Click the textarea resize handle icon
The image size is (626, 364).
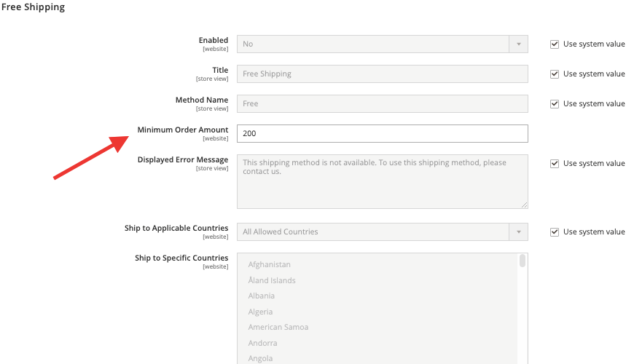[x=524, y=205]
